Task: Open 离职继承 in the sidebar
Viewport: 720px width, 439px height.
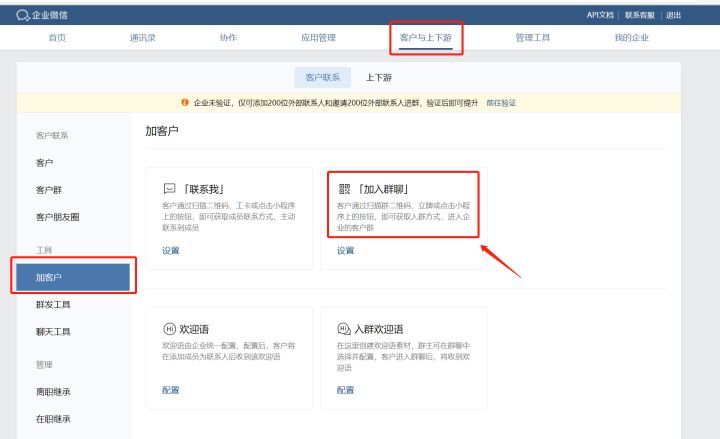Action: click(53, 392)
